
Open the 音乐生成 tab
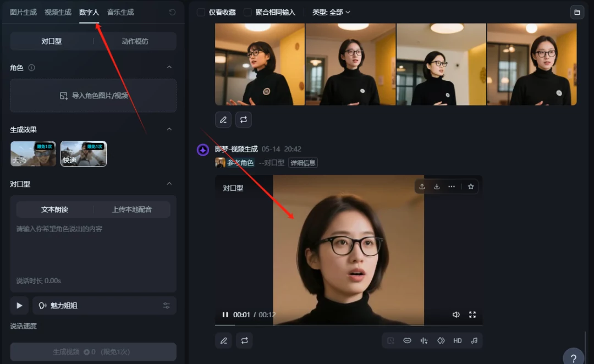coord(120,12)
